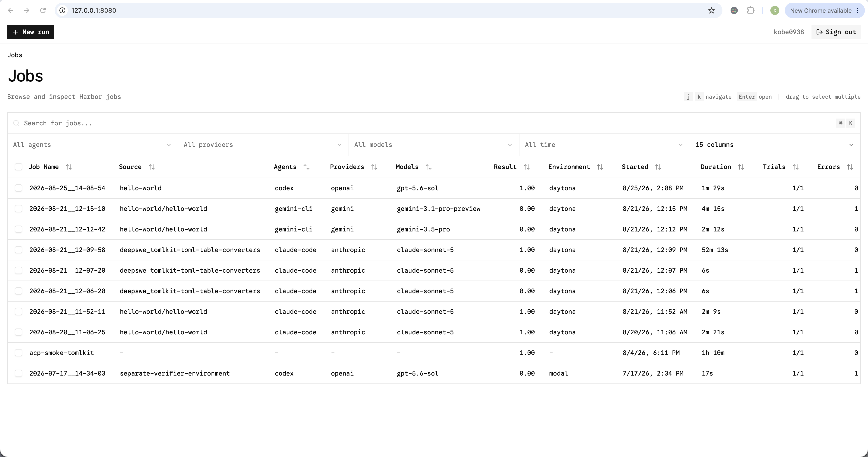Select job 2026-08-21__12-12-42 checkbox
This screenshot has width=868, height=457.
tap(19, 229)
